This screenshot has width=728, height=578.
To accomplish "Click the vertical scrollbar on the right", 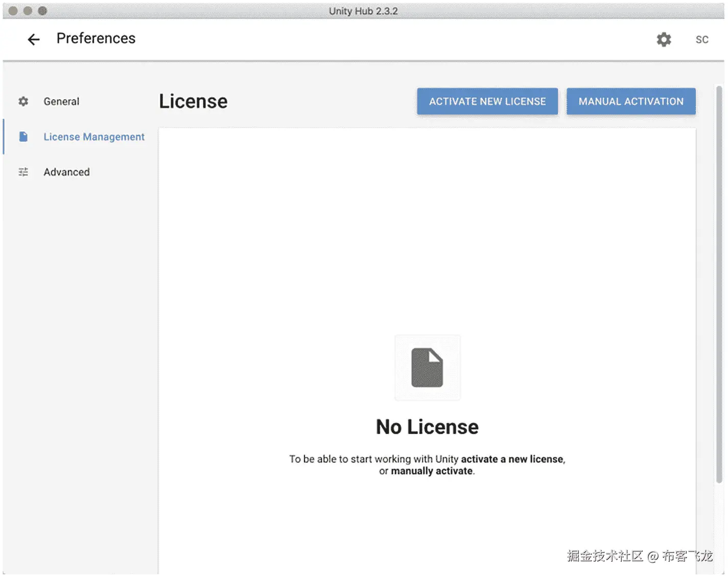I will click(x=719, y=284).
